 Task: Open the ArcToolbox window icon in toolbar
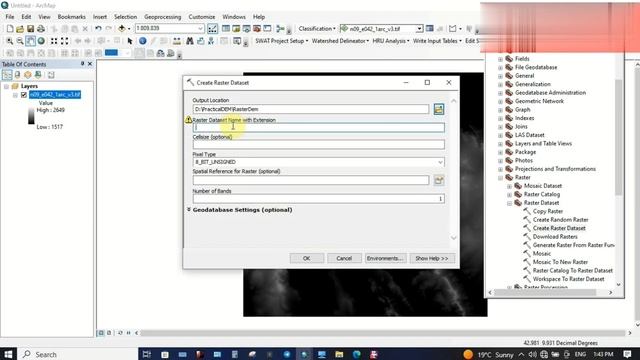coord(257,29)
